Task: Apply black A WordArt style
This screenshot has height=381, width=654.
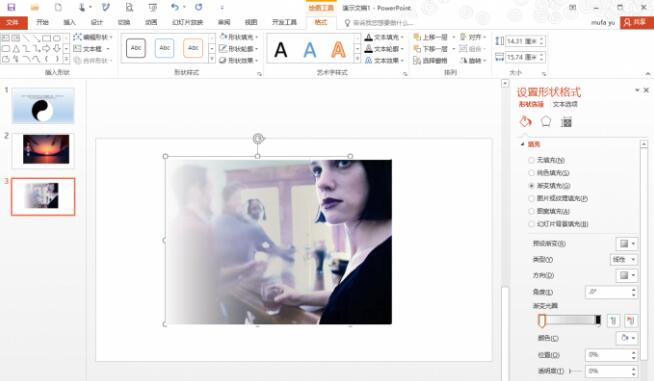Action: click(x=281, y=50)
